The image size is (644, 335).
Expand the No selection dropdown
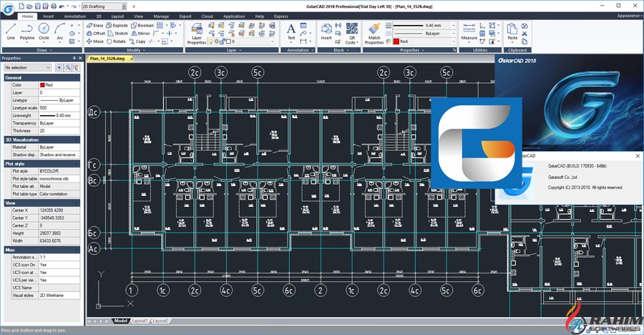click(x=48, y=68)
